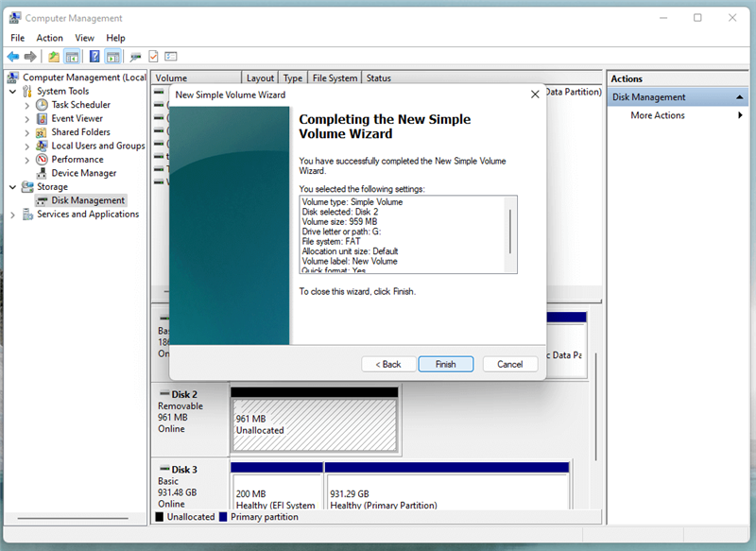This screenshot has width=756, height=551.
Task: Click the Properties icon on the toolbar
Action: coord(173,55)
